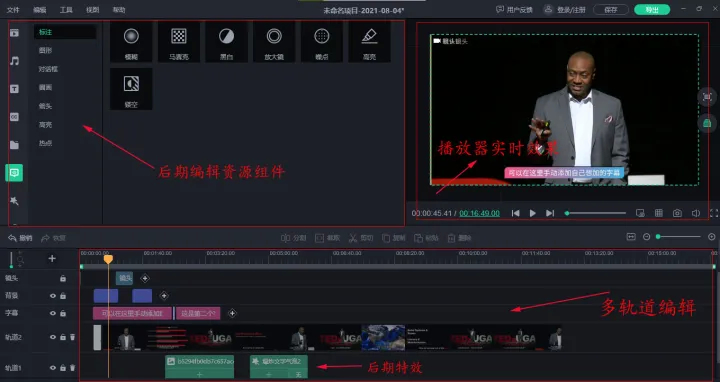Toggle visibility of 轨道2 track

(53, 337)
